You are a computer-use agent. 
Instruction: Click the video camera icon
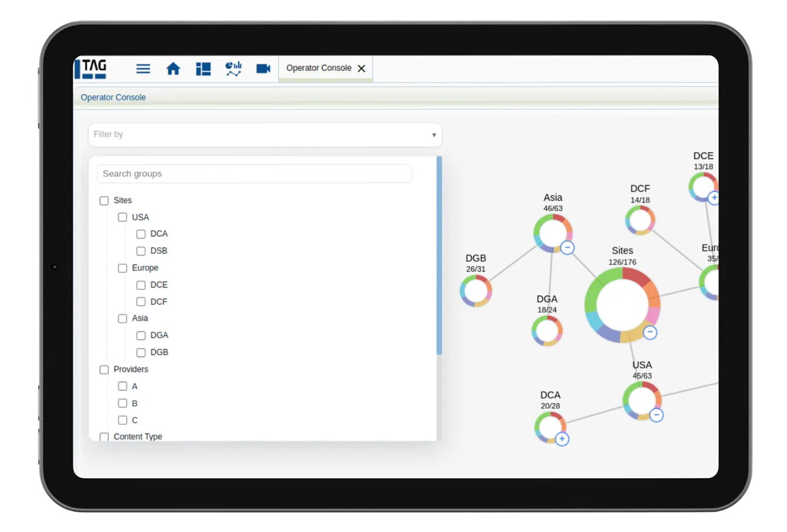(x=263, y=69)
